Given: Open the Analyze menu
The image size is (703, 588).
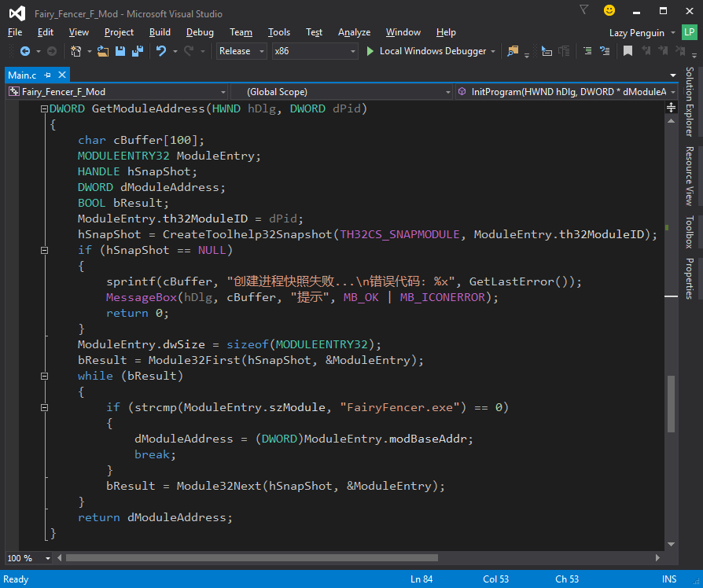Looking at the screenshot, I should click(x=354, y=32).
